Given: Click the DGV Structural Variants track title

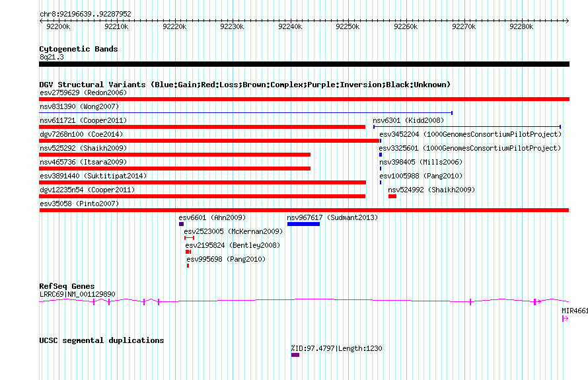Looking at the screenshot, I should (245, 85).
